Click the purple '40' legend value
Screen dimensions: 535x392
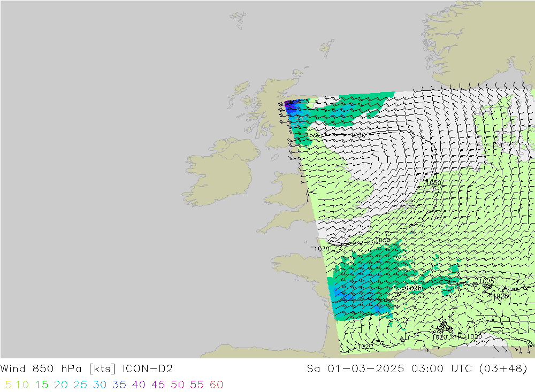pos(139,385)
